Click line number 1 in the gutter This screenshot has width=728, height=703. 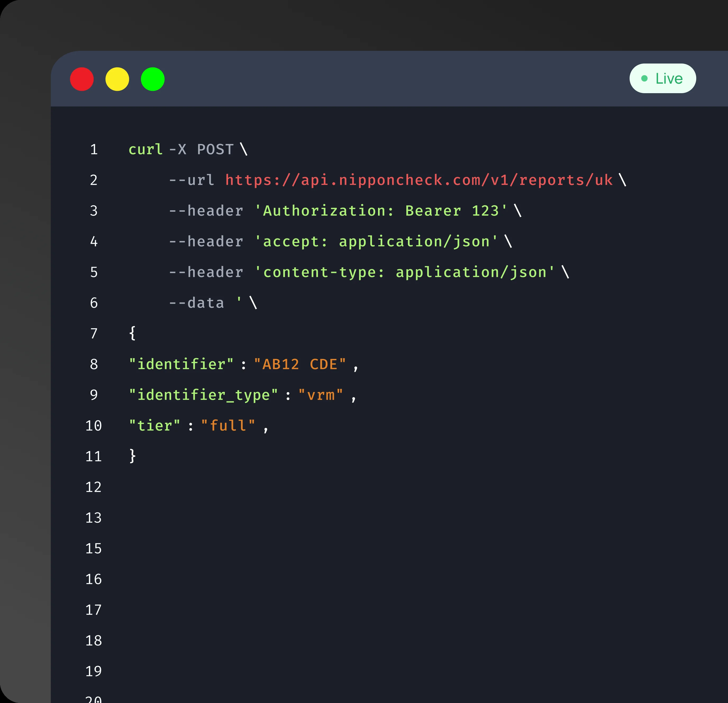click(x=94, y=149)
